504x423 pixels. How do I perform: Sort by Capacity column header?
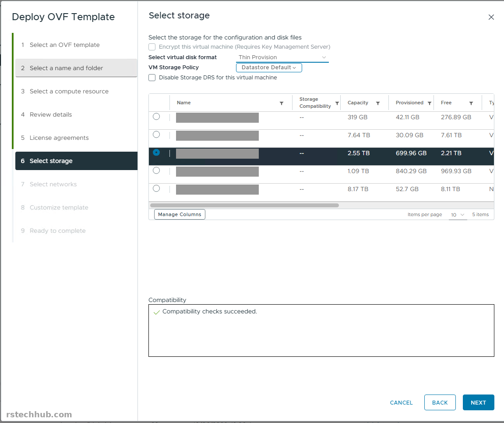[358, 103]
